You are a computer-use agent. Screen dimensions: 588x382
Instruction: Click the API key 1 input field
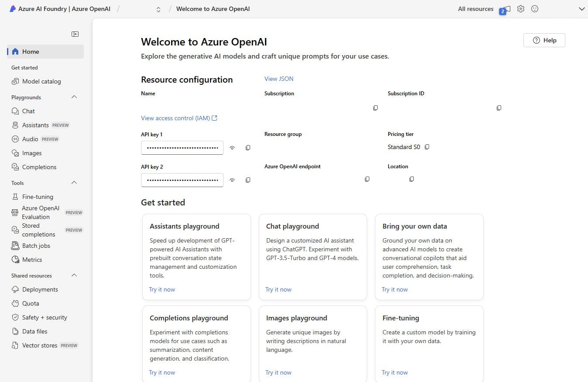(182, 148)
